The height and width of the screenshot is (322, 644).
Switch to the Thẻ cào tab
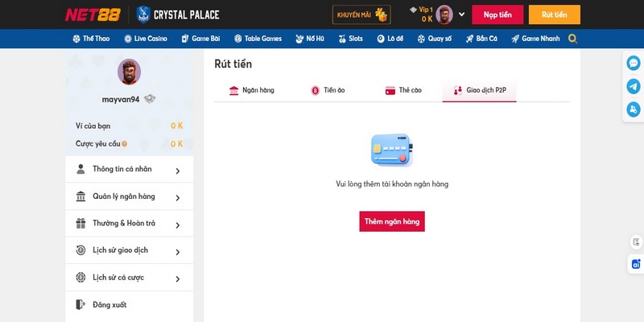click(x=403, y=90)
